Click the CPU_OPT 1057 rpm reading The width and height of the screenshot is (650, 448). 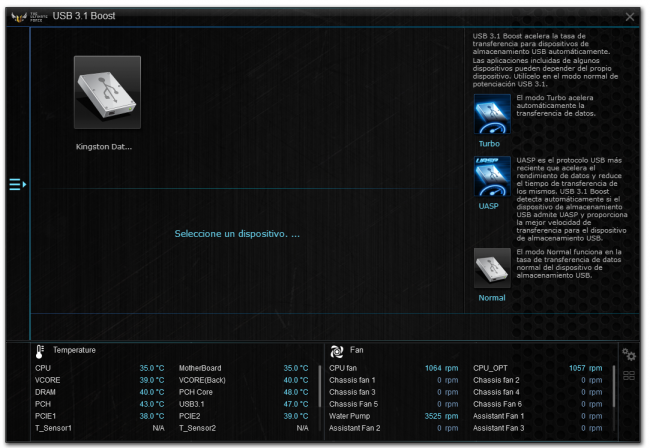pos(586,368)
